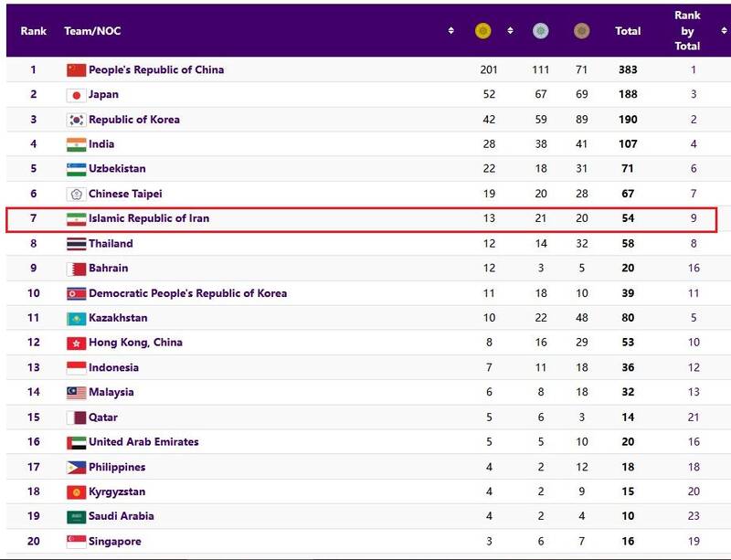The height and width of the screenshot is (560, 731).
Task: Click the People's Republic of China flag
Action: click(76, 70)
